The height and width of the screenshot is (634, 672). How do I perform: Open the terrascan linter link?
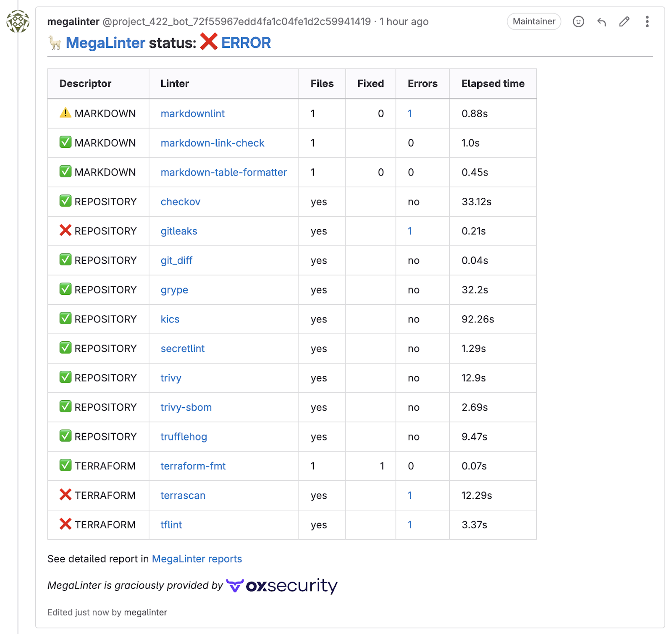(x=183, y=495)
